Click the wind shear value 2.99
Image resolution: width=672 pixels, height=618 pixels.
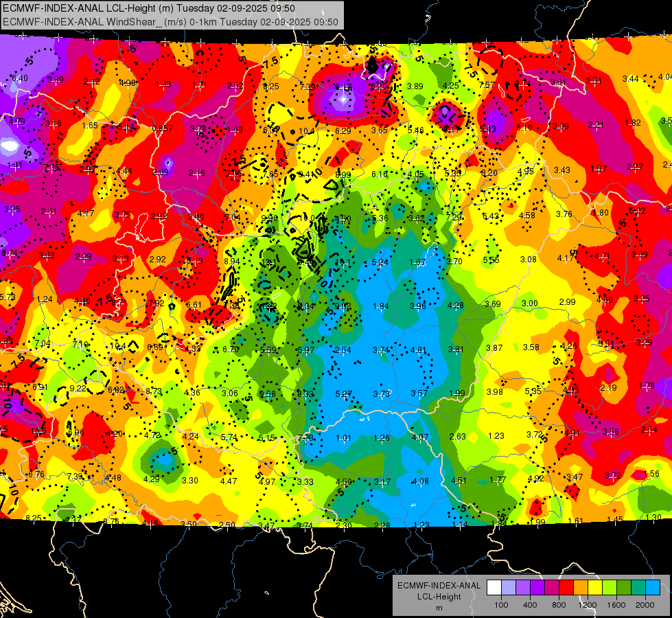point(568,302)
